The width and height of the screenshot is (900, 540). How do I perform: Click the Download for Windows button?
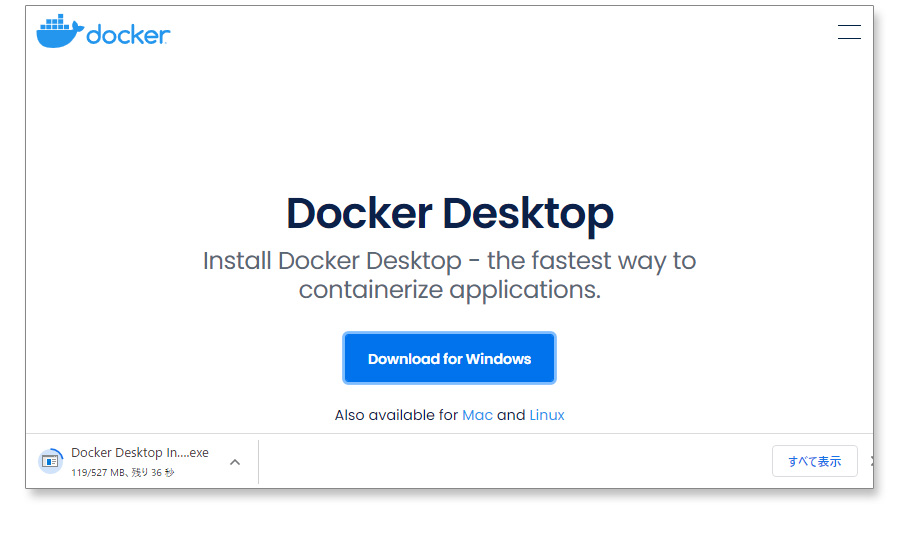click(449, 358)
